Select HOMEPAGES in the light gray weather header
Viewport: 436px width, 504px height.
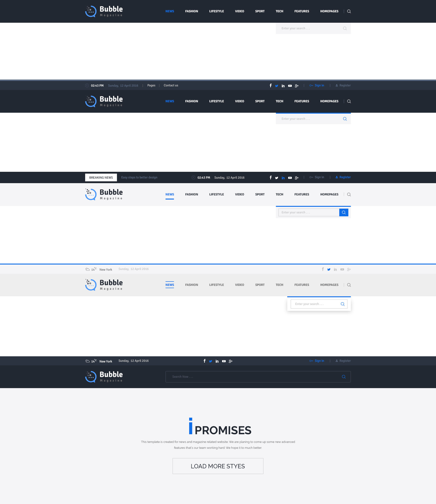pyautogui.click(x=329, y=285)
